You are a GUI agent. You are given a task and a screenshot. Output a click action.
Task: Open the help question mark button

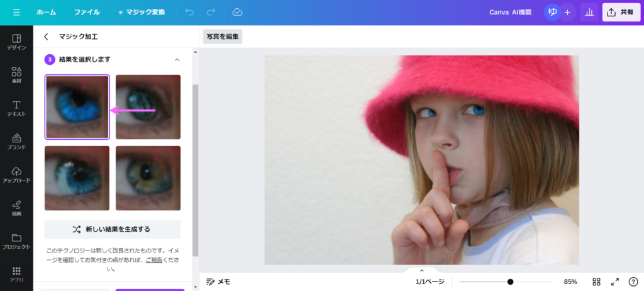click(x=633, y=282)
